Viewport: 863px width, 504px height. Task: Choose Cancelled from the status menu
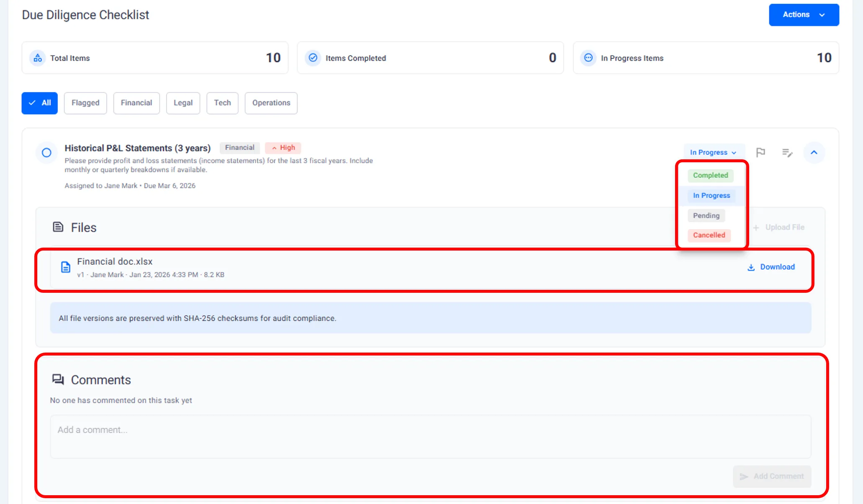click(709, 235)
